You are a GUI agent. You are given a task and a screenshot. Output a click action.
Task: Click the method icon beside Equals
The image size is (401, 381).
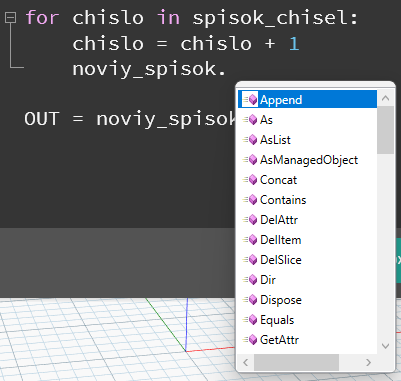[250, 320]
